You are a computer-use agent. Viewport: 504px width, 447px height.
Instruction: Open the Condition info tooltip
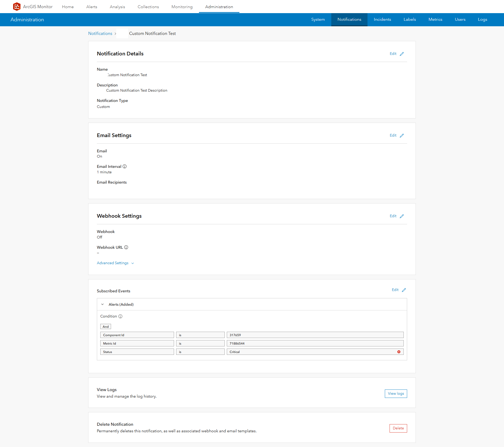(x=120, y=316)
